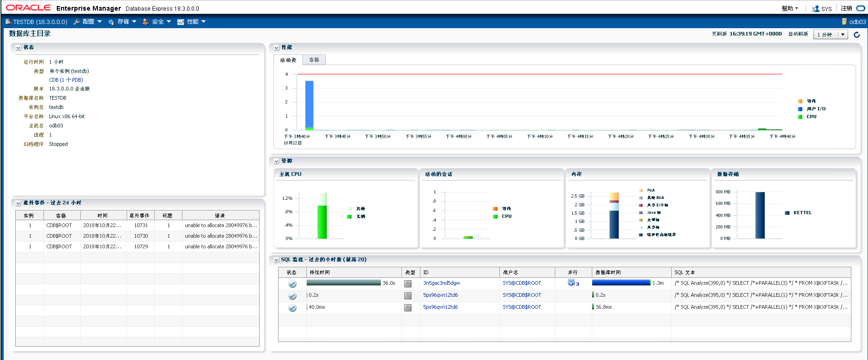The width and height of the screenshot is (868, 360).
Task: Open SQL ID 5ps96qvn12td6 in 0.2s row
Action: pyautogui.click(x=441, y=295)
